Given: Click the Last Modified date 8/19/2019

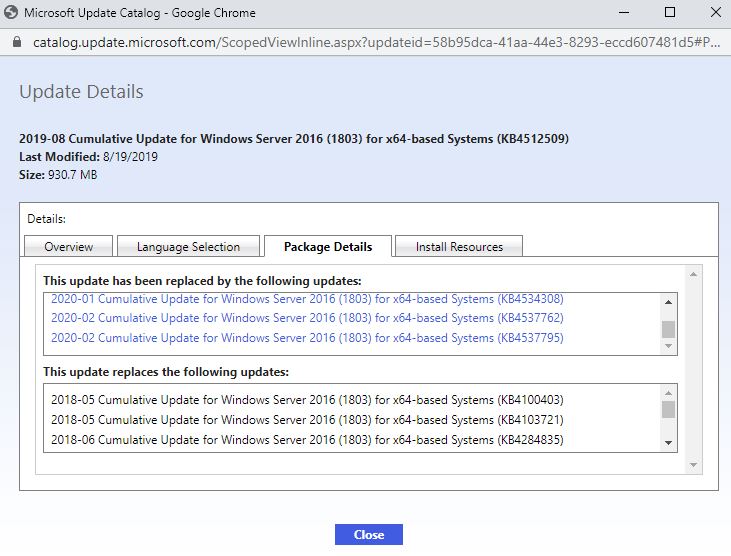Looking at the screenshot, I should coord(130,157).
